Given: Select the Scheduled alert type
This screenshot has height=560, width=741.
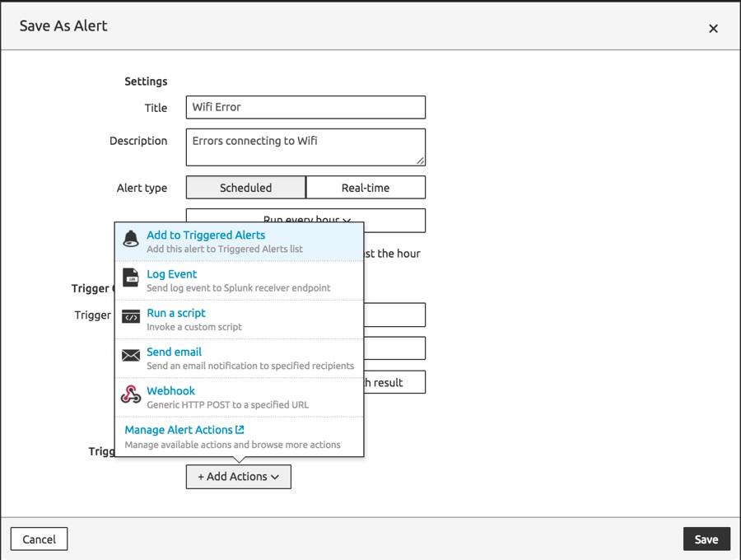Looking at the screenshot, I should [x=245, y=187].
